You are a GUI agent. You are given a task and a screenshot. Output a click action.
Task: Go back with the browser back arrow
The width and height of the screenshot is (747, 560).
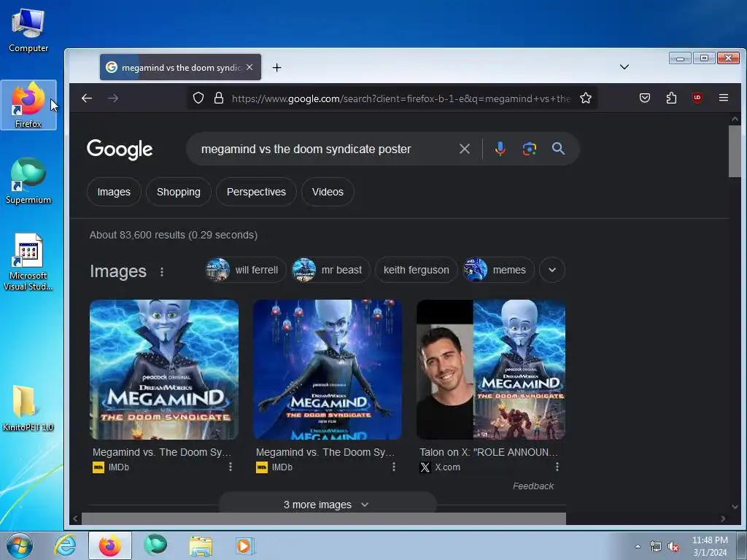pyautogui.click(x=87, y=98)
